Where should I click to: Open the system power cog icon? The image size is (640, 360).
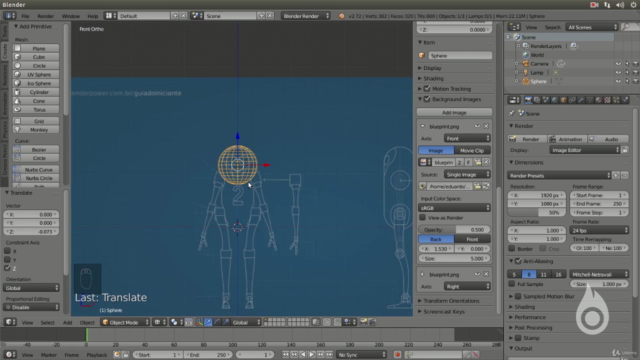click(633, 5)
